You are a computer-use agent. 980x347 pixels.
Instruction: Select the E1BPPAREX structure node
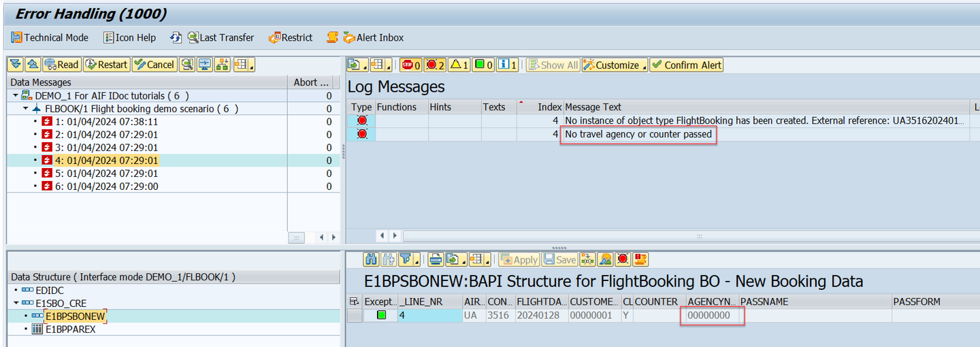tap(71, 329)
